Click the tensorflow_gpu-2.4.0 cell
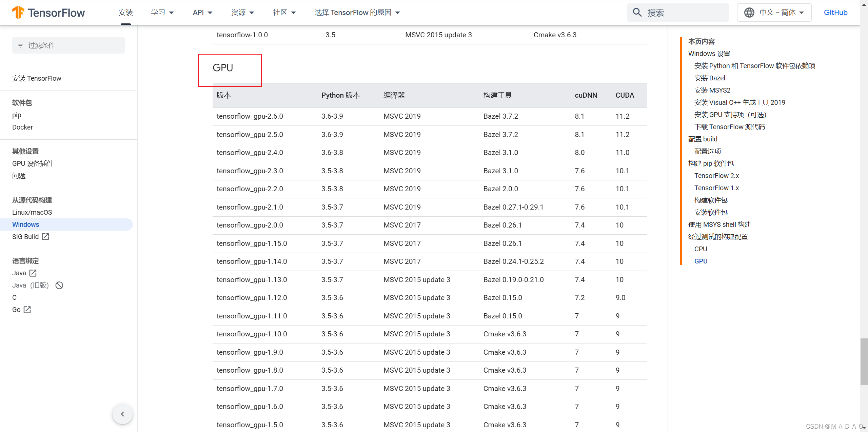This screenshot has height=432, width=868. 250,153
